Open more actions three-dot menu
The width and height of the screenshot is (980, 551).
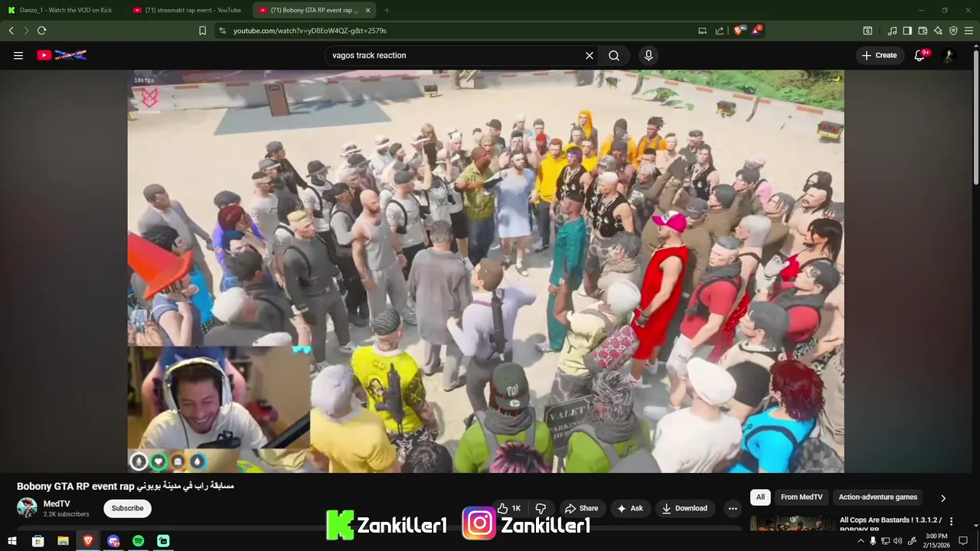pos(733,508)
